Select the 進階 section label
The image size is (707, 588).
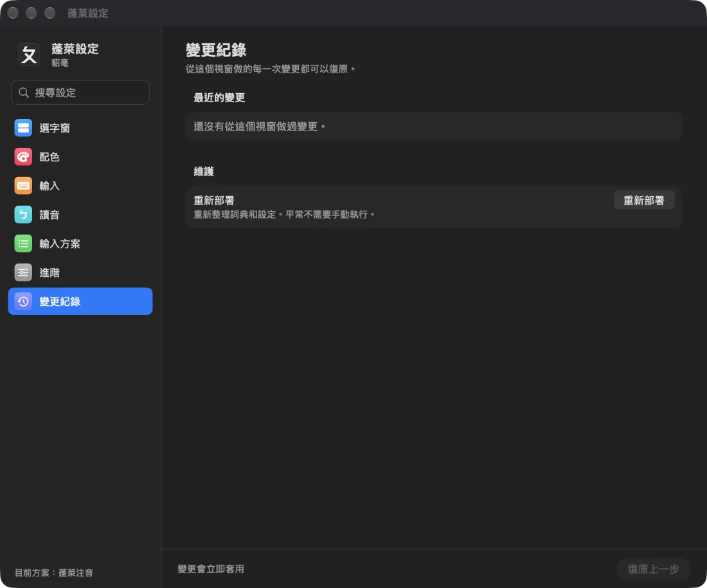pyautogui.click(x=49, y=272)
